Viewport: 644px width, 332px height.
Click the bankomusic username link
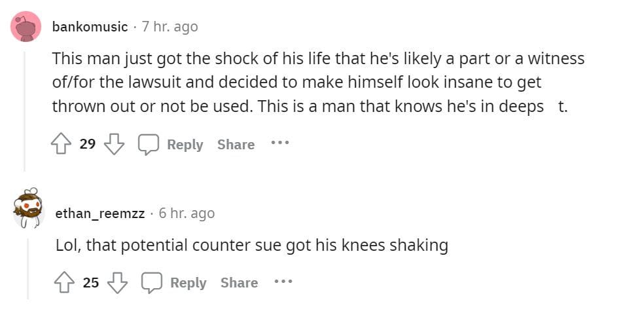click(x=90, y=27)
